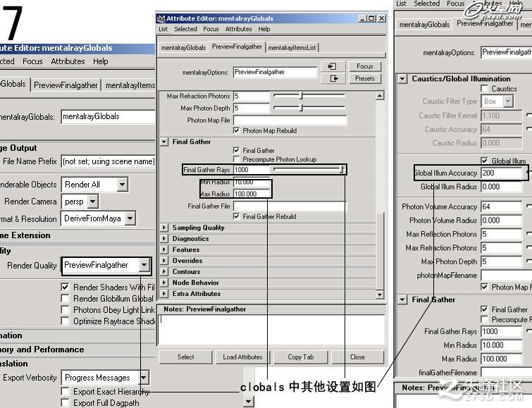Enable Photons Obey Light Link checkbox

tap(65, 309)
